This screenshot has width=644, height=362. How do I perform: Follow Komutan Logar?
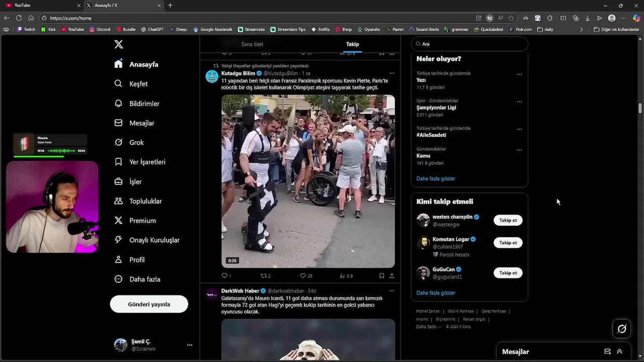pyautogui.click(x=508, y=243)
